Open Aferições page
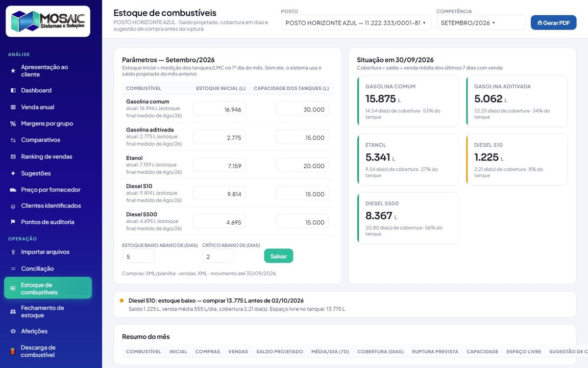 click(x=48, y=331)
